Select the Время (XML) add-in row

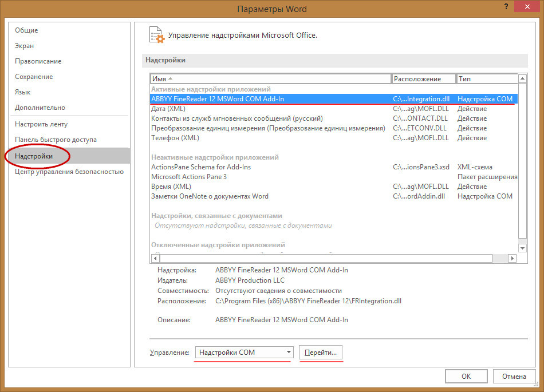pos(334,186)
